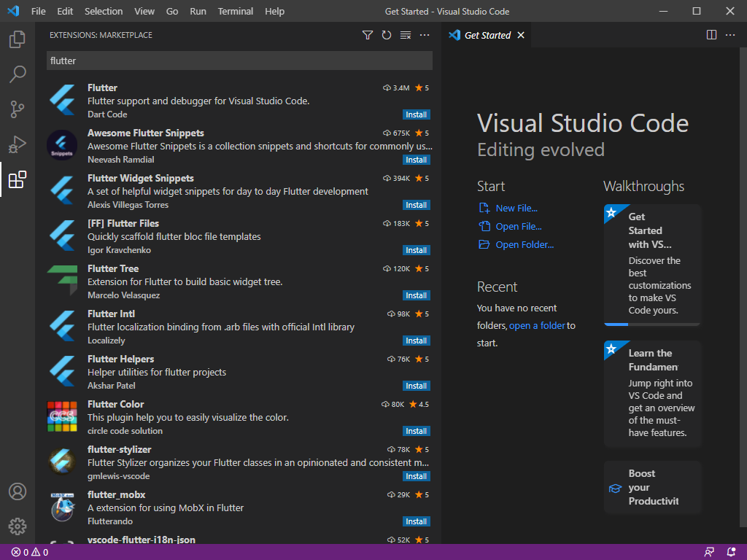The height and width of the screenshot is (560, 747).
Task: Select the Flutter Intl extension title
Action: [x=111, y=314]
